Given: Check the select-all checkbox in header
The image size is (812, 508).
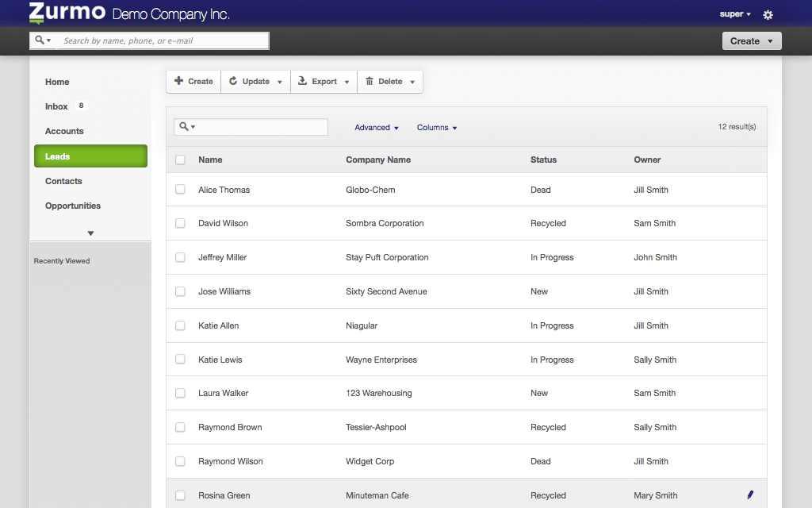Looking at the screenshot, I should click(181, 160).
